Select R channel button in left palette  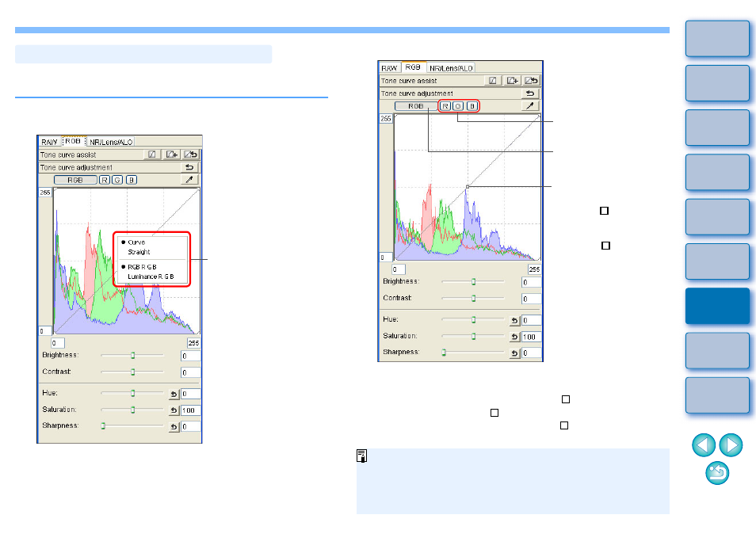(105, 180)
